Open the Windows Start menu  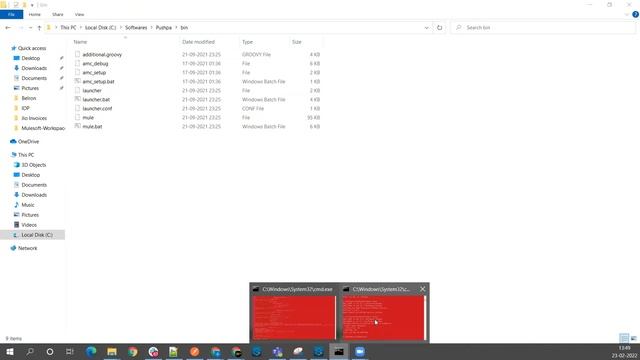(x=10, y=351)
